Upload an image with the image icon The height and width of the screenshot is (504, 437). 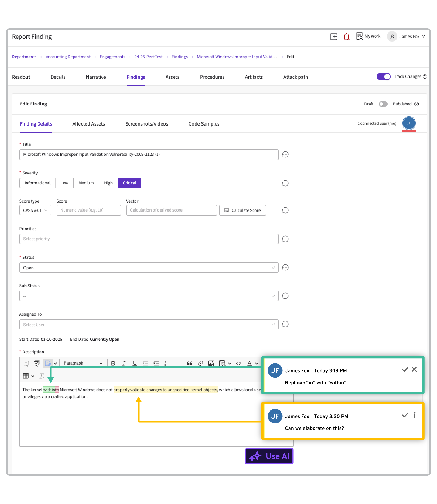click(x=211, y=363)
